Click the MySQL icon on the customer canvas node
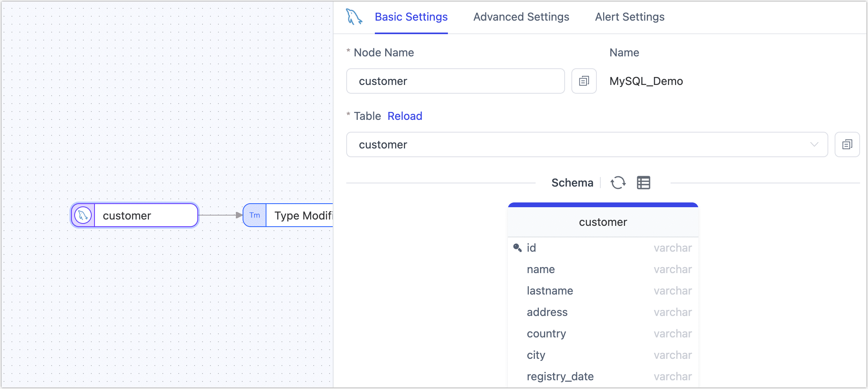 click(83, 215)
